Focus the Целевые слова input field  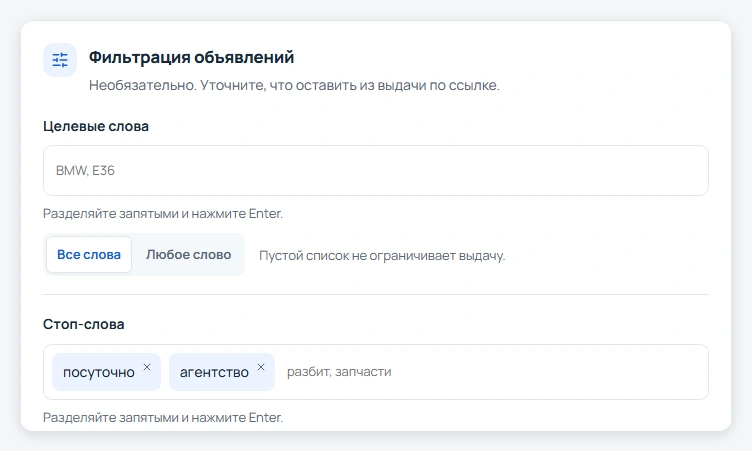pyautogui.click(x=376, y=170)
